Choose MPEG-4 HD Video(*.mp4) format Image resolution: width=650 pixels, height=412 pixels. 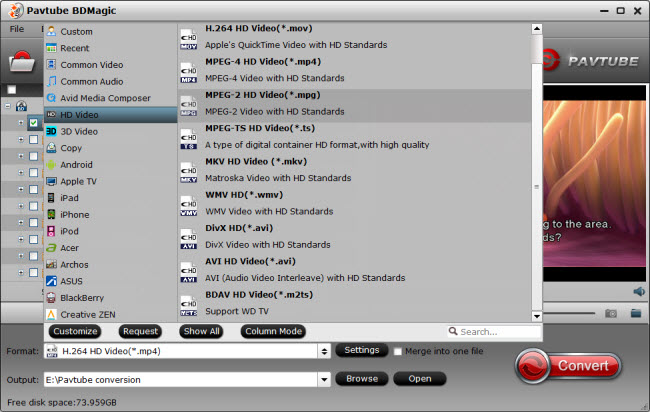tap(355, 72)
